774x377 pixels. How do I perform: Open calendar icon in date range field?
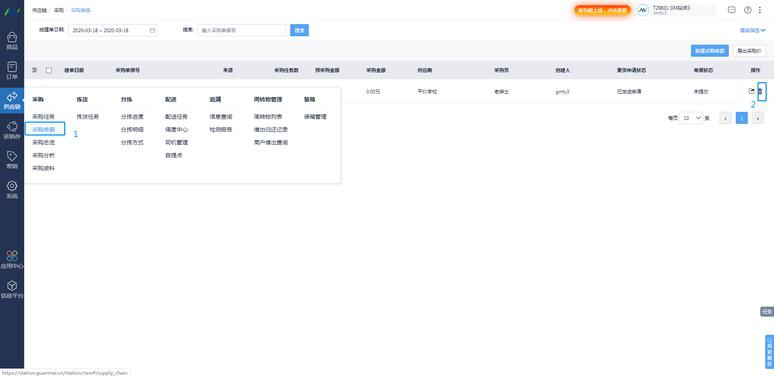point(153,30)
